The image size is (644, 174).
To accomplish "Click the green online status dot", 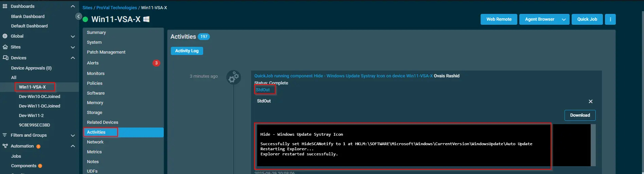I will pos(85,19).
